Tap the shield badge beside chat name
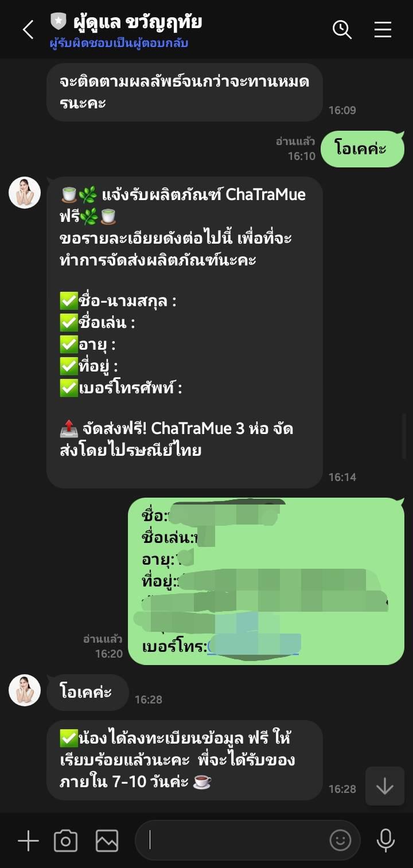This screenshot has width=413, height=868. (59, 22)
